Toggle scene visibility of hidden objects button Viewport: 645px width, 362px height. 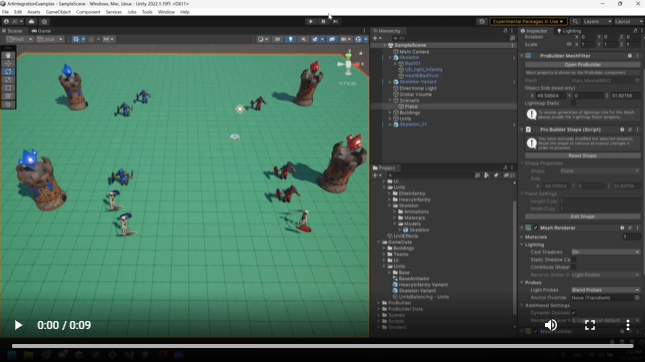click(332, 39)
